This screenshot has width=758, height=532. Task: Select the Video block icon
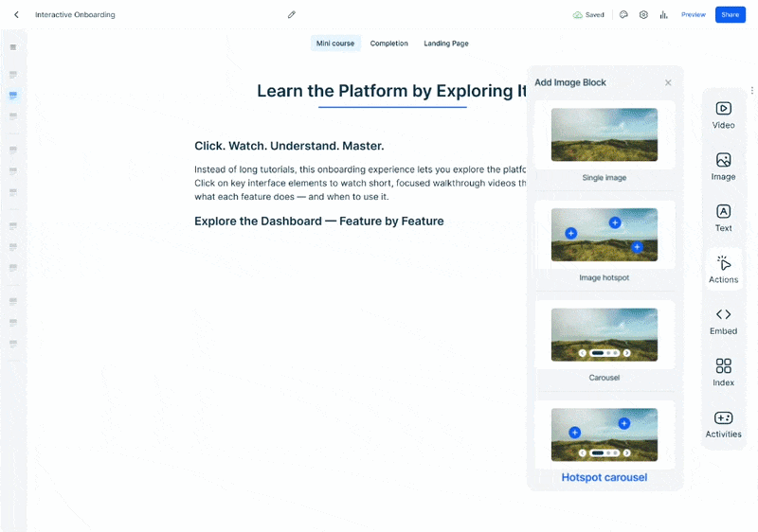pos(723,115)
